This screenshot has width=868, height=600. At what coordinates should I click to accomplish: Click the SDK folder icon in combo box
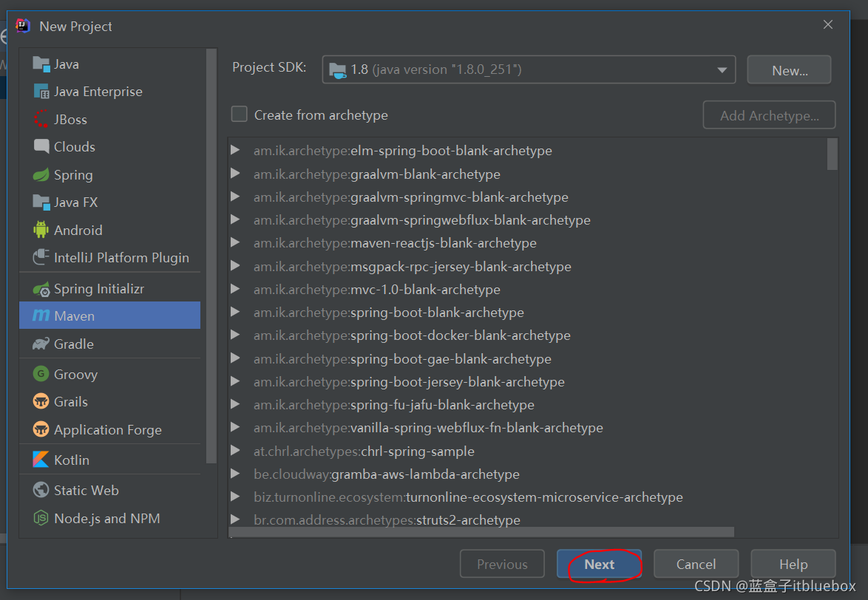(338, 70)
